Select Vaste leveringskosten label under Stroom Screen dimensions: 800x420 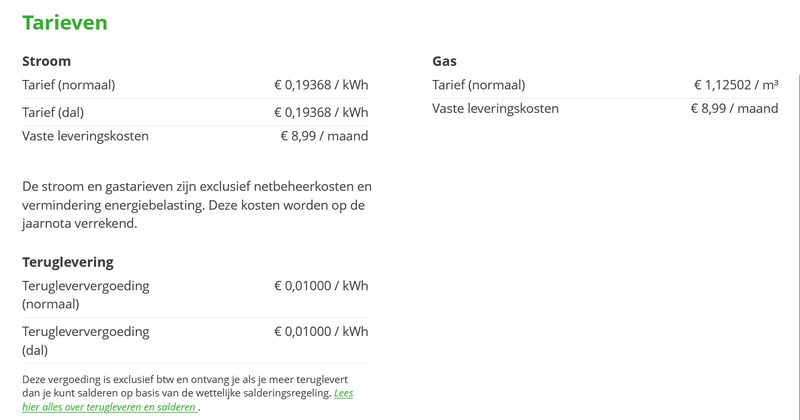coord(85,136)
